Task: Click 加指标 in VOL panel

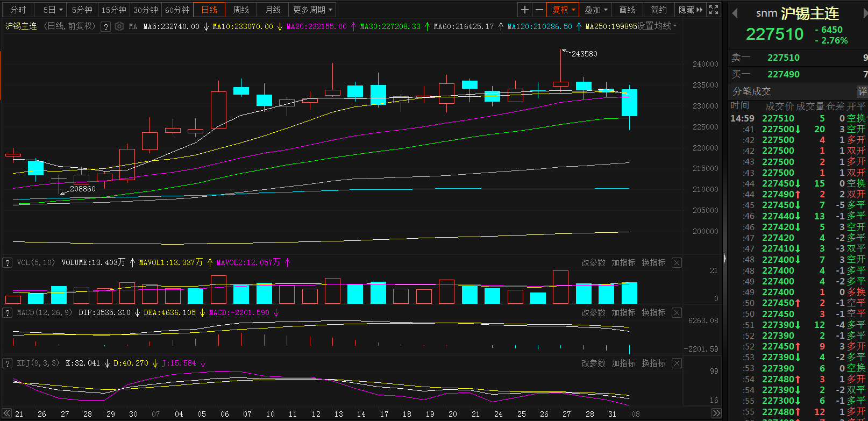Action: coord(623,263)
